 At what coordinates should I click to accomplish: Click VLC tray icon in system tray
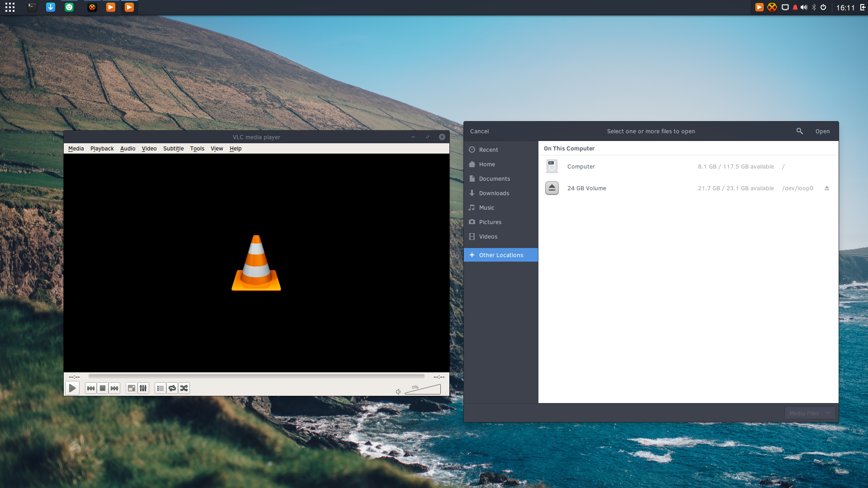[759, 7]
